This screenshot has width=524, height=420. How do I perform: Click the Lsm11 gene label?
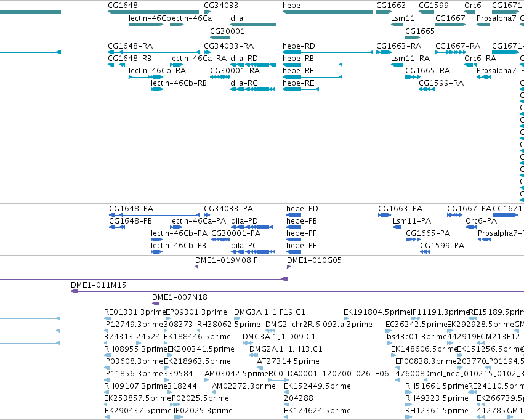tap(403, 18)
